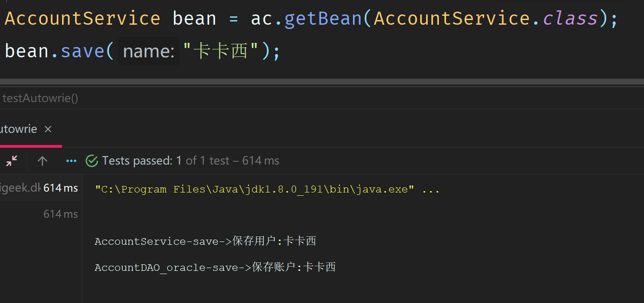Select the second 614 ms test row

41,214
